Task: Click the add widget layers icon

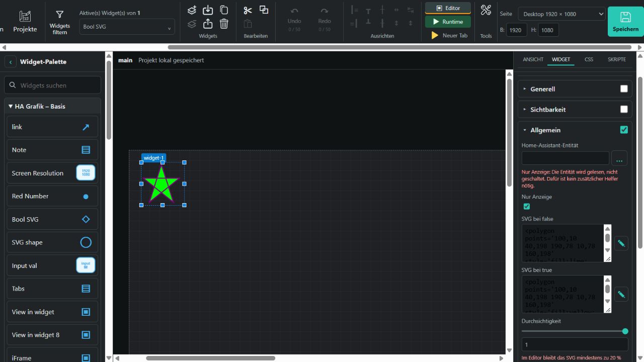Action: click(192, 10)
